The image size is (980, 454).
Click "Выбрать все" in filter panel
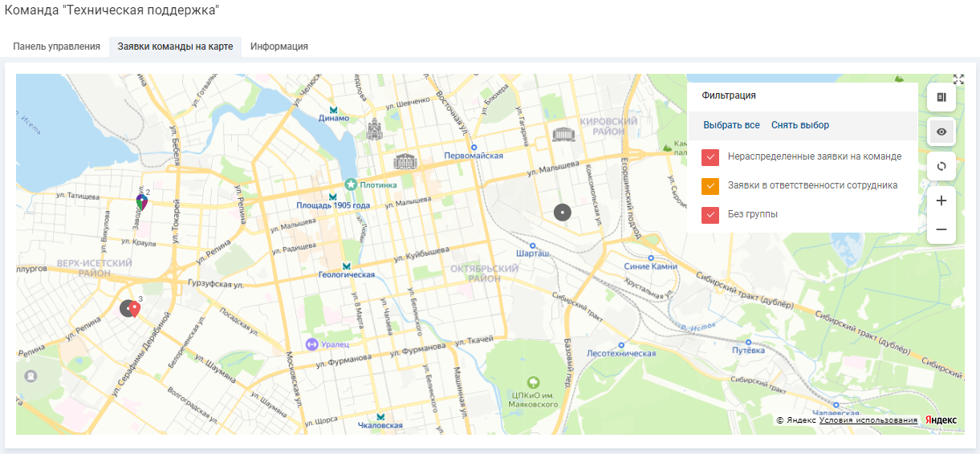[x=731, y=125]
